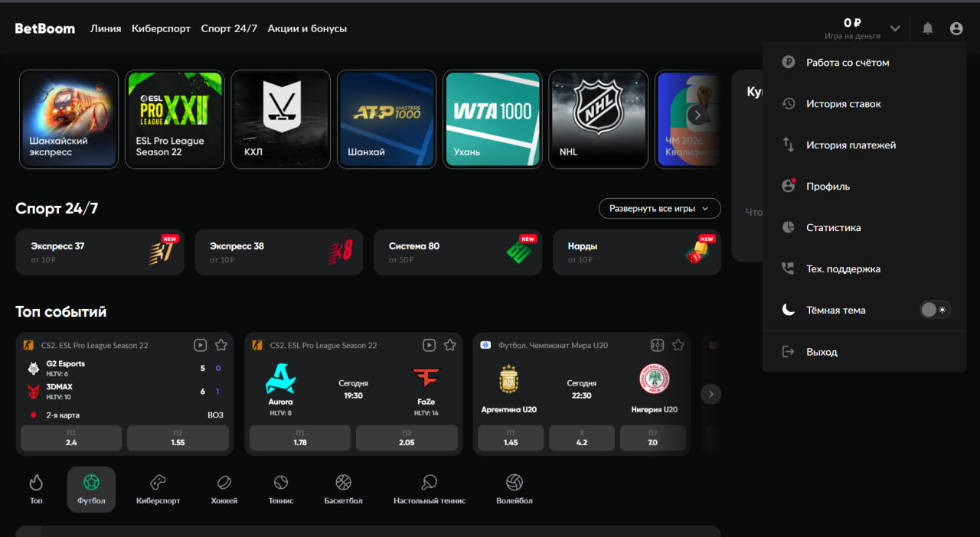Open the Экспресс 38 game
The height and width of the screenshot is (537, 980).
pos(279,252)
